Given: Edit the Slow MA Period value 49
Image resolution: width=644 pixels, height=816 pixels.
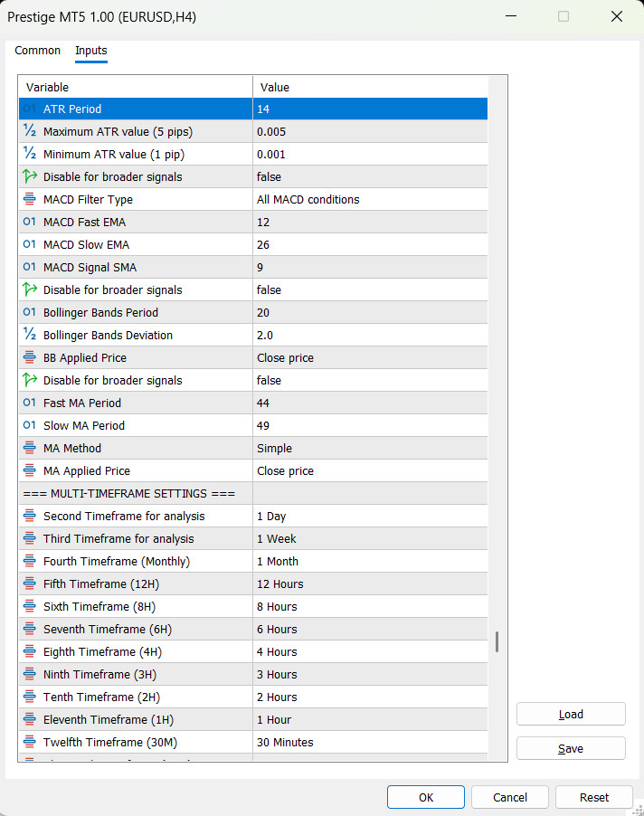Looking at the screenshot, I should [370, 425].
